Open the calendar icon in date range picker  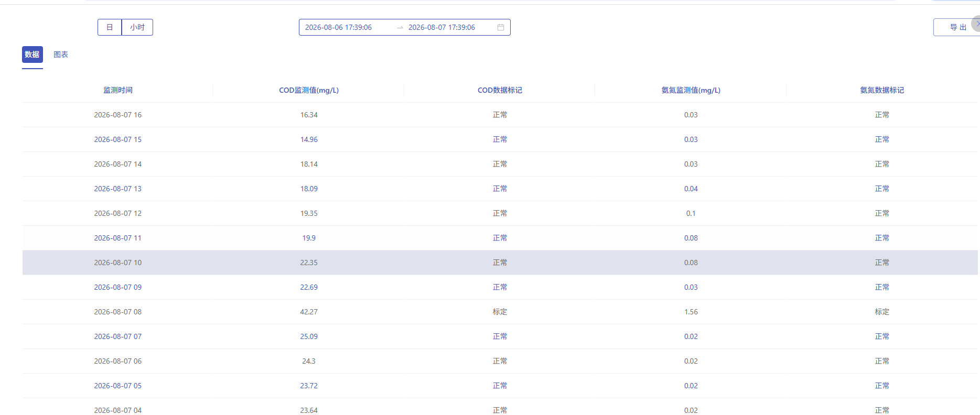pyautogui.click(x=501, y=27)
